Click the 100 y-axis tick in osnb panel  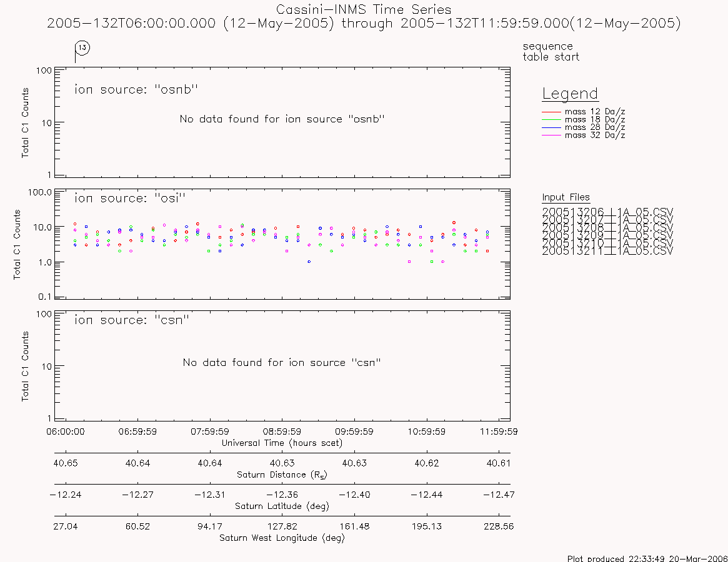click(44, 71)
